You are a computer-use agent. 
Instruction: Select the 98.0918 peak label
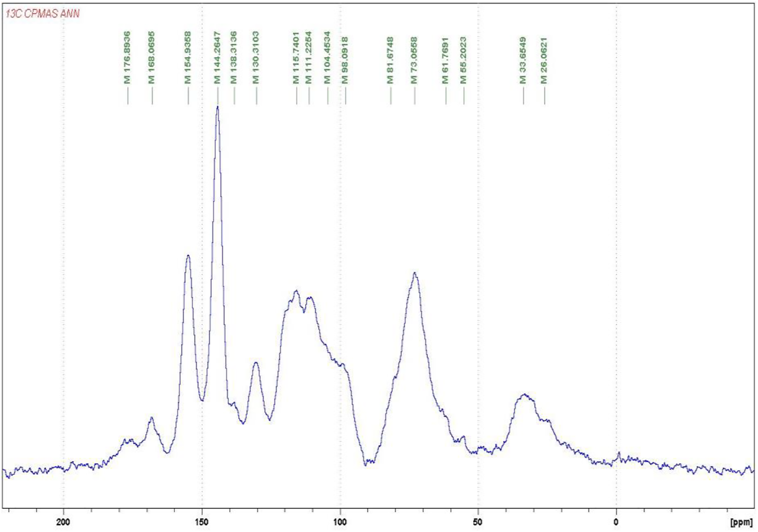click(345, 60)
